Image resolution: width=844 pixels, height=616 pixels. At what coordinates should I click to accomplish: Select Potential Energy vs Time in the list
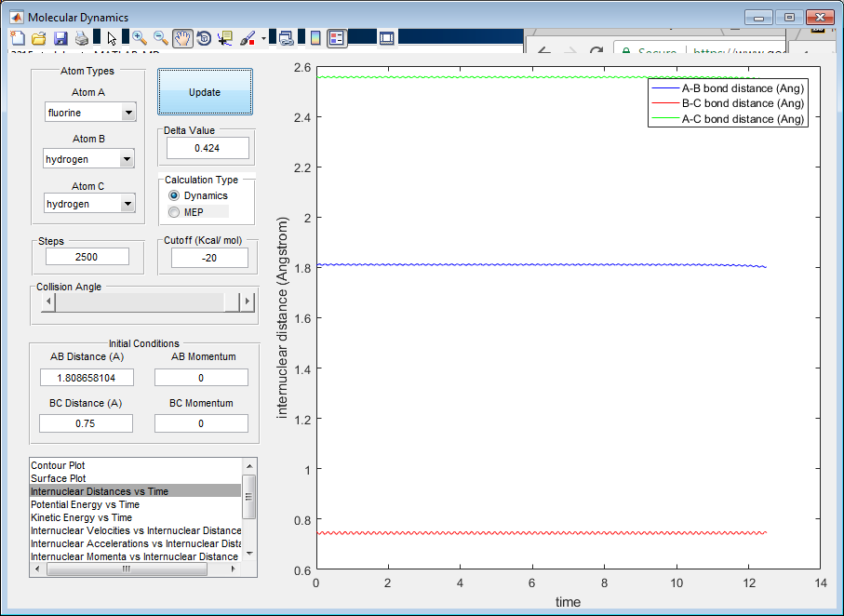pyautogui.click(x=85, y=504)
